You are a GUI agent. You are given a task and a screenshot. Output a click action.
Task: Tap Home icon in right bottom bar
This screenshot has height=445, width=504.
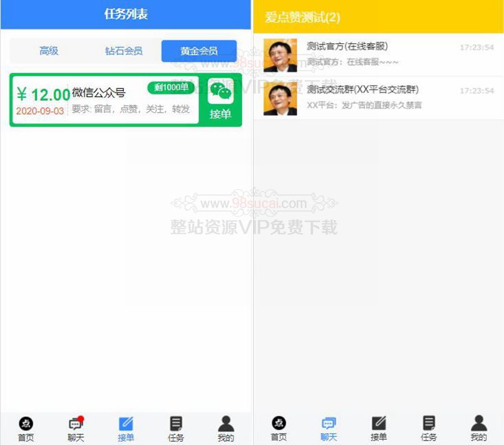pyautogui.click(x=279, y=424)
